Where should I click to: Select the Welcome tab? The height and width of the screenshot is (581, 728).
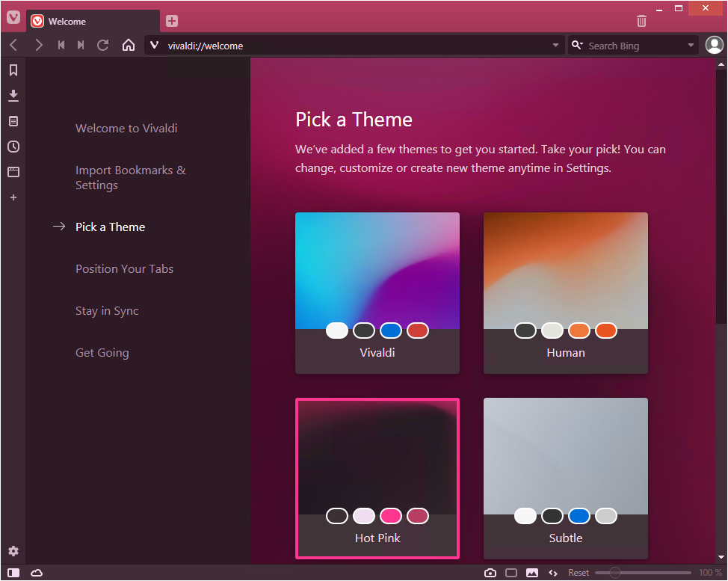tap(93, 22)
